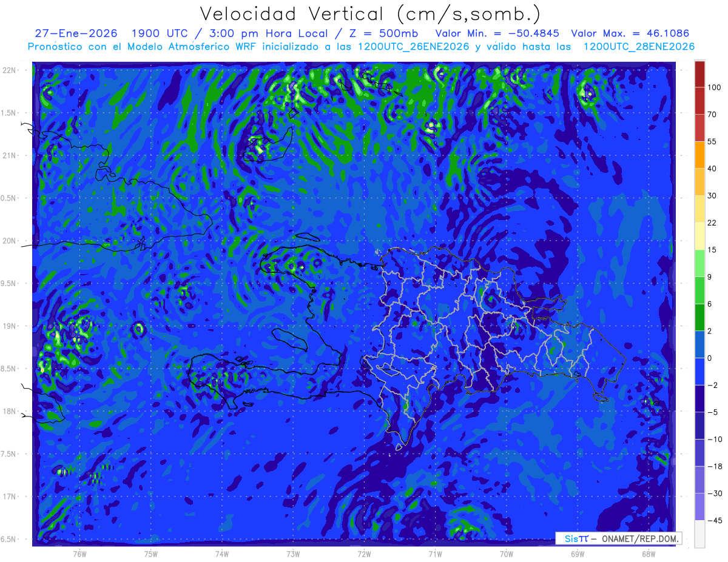Click the '72W' longitude axis label
This screenshot has width=728, height=562.
point(364,554)
